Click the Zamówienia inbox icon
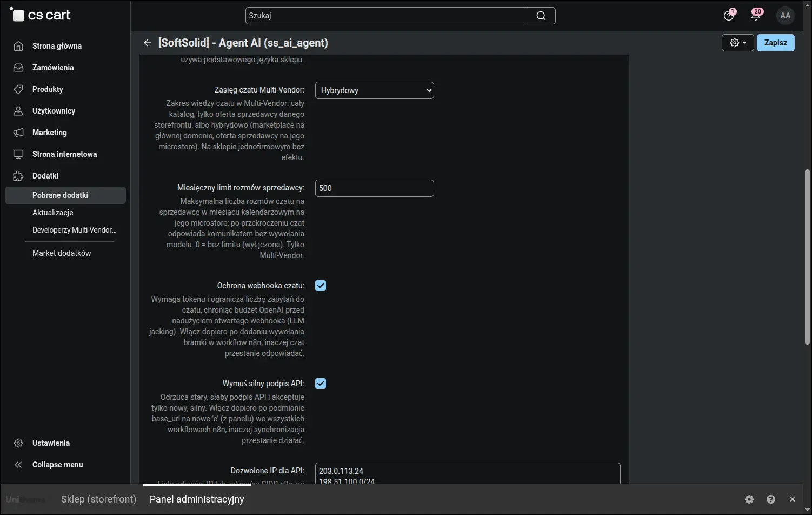Viewport: 812px width, 515px height. 18,68
